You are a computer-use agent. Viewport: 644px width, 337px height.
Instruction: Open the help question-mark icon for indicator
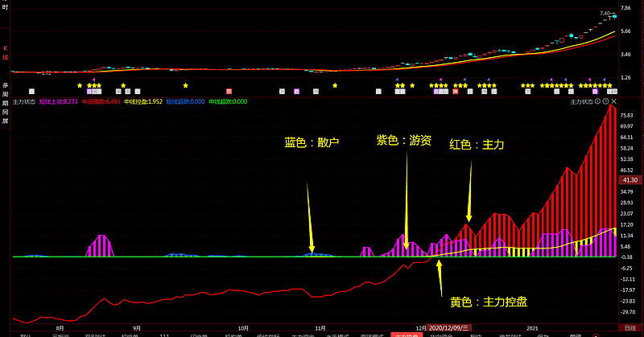click(x=606, y=102)
